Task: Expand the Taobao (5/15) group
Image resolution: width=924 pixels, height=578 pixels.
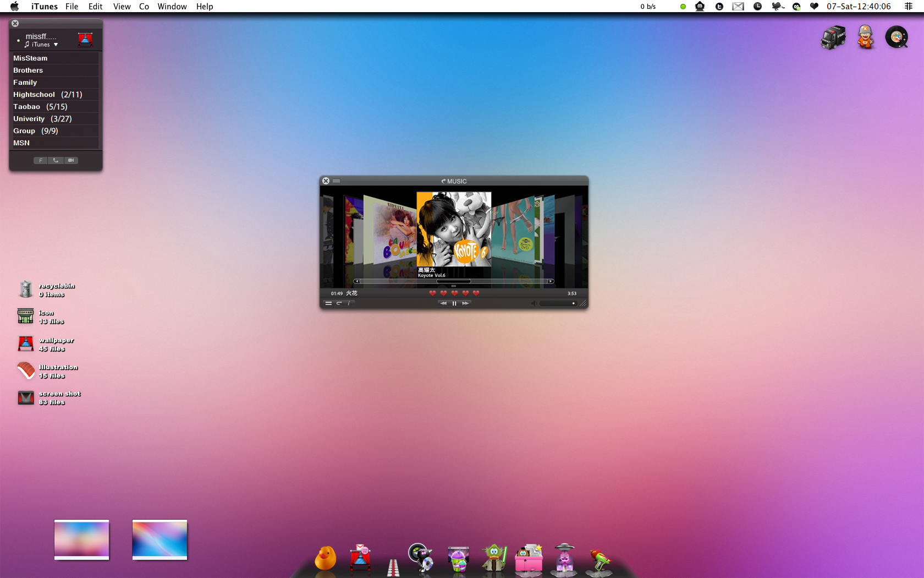Action: point(54,107)
